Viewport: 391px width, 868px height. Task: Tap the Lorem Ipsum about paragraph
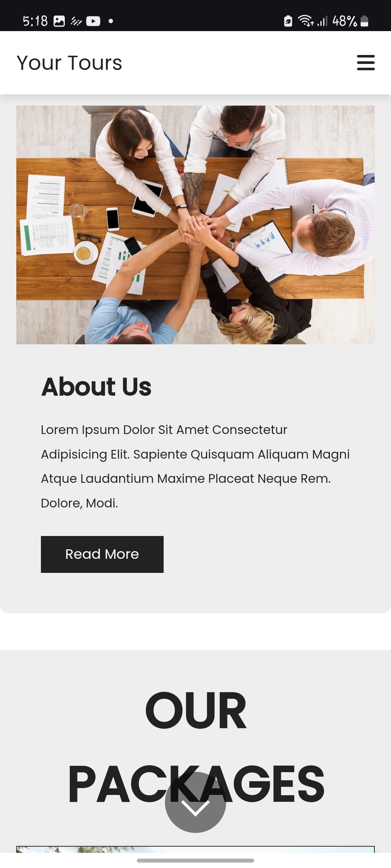(x=195, y=466)
